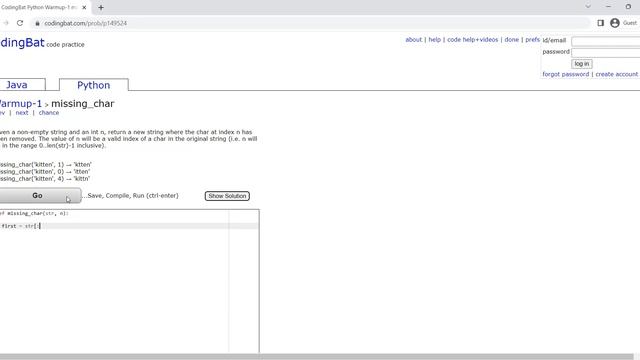This screenshot has height=360, width=640.
Task: Switch to the Java tab
Action: tap(17, 85)
